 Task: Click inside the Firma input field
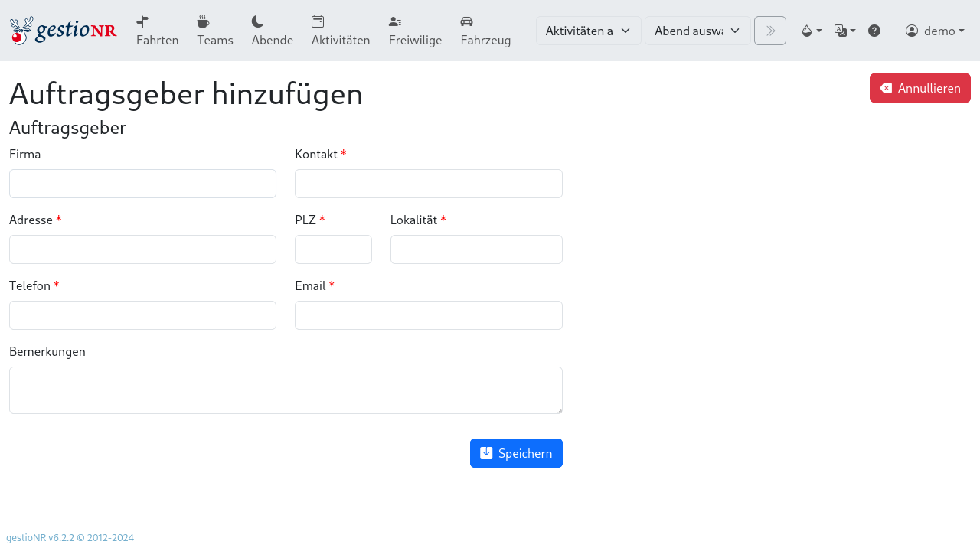(142, 184)
